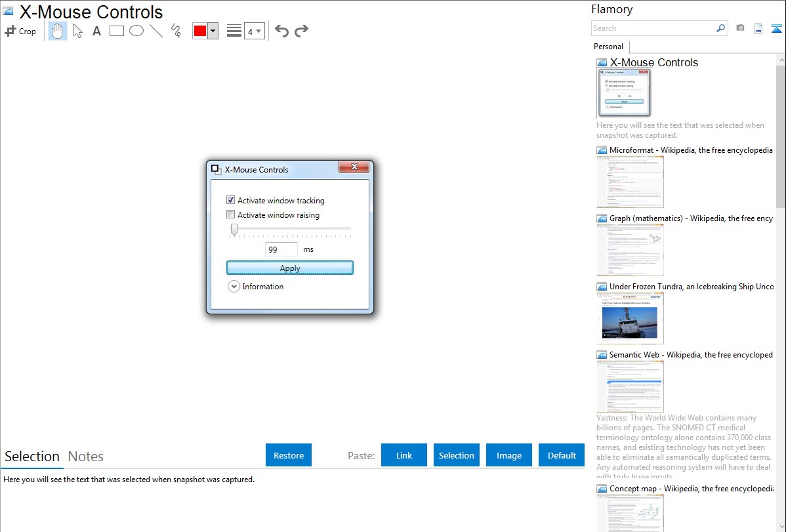Activate the Crop tool
The image size is (786, 532).
coord(20,31)
